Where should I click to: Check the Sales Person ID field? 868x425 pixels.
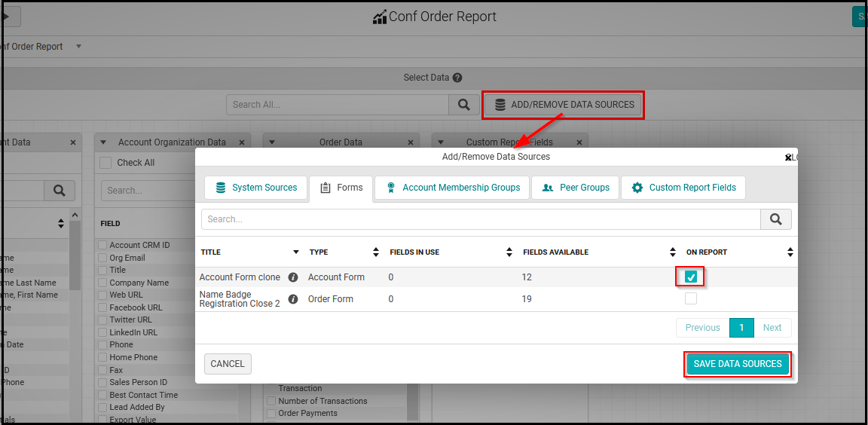tap(102, 382)
